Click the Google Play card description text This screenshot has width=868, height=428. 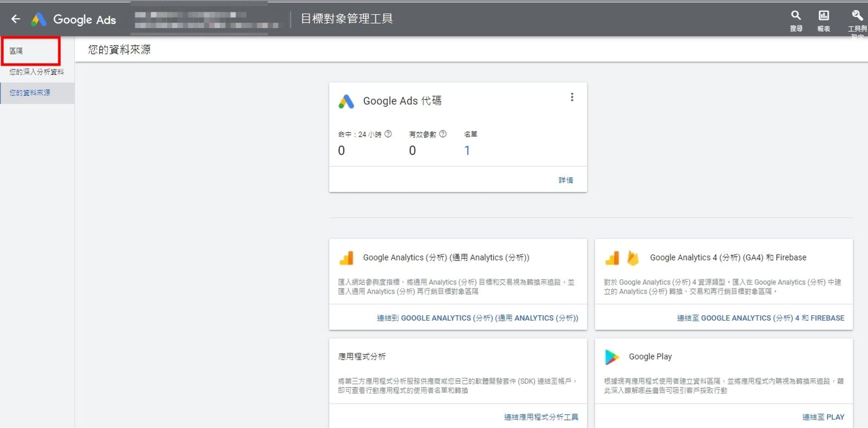(x=724, y=386)
